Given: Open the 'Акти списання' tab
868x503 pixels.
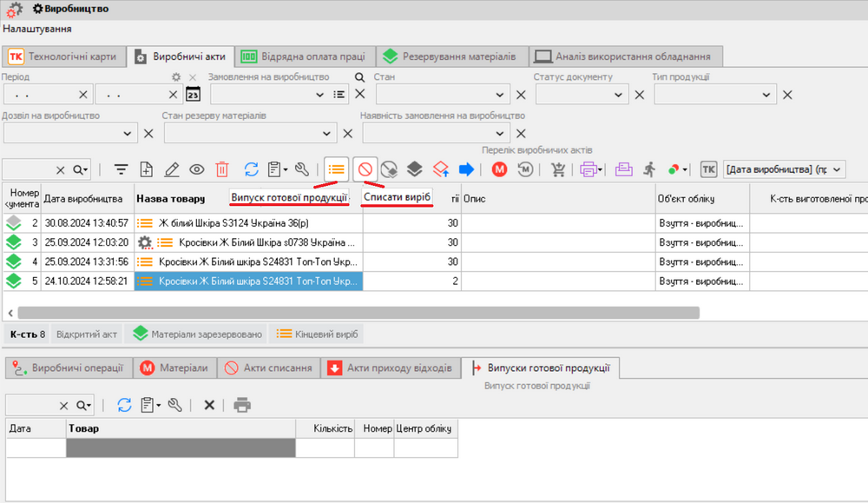Looking at the screenshot, I should pos(268,368).
